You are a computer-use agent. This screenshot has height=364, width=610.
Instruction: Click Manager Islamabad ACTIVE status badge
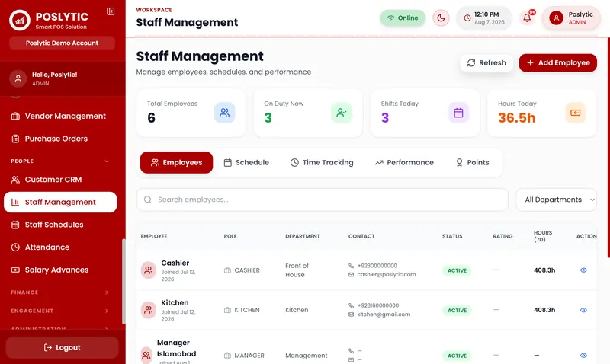(x=457, y=356)
